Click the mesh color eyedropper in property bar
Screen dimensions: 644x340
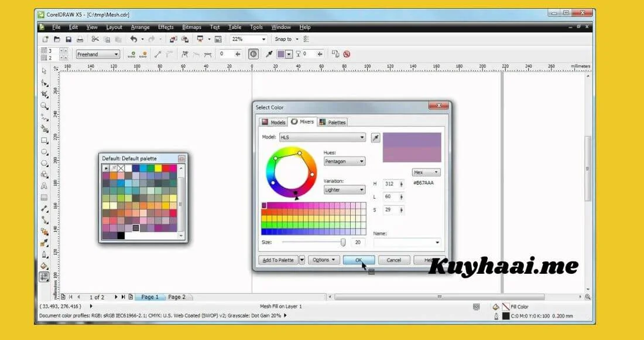pos(269,54)
